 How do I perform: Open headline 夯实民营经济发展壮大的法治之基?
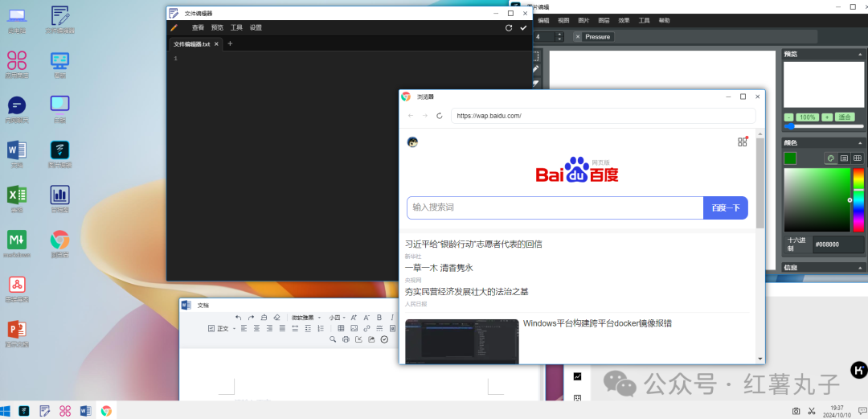click(x=467, y=291)
